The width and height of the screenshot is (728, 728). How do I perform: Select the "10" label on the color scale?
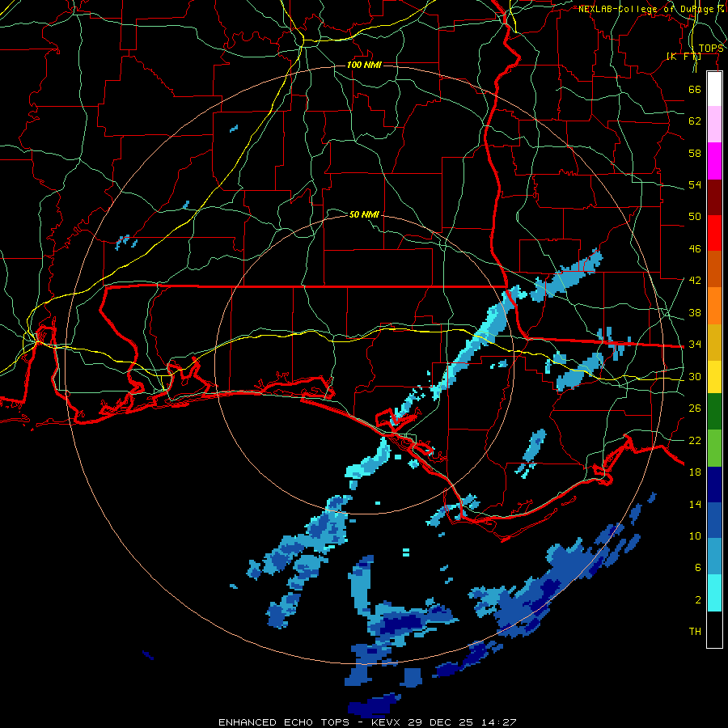tap(695, 536)
